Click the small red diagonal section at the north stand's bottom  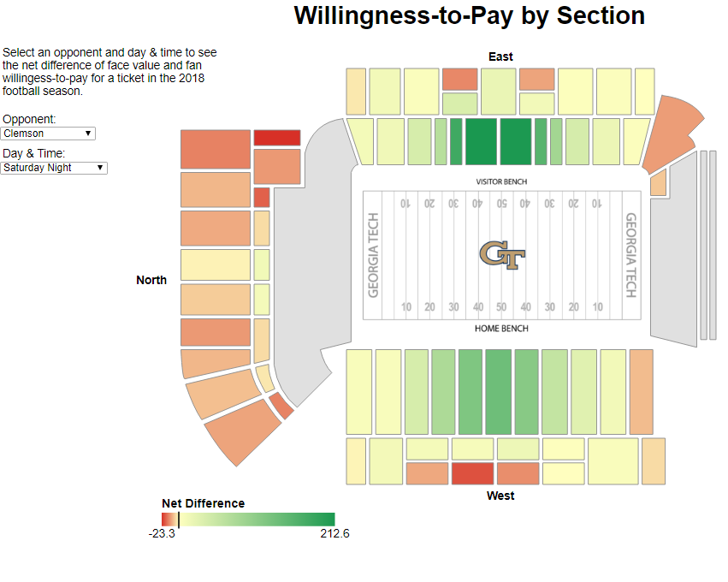pyautogui.click(x=281, y=405)
